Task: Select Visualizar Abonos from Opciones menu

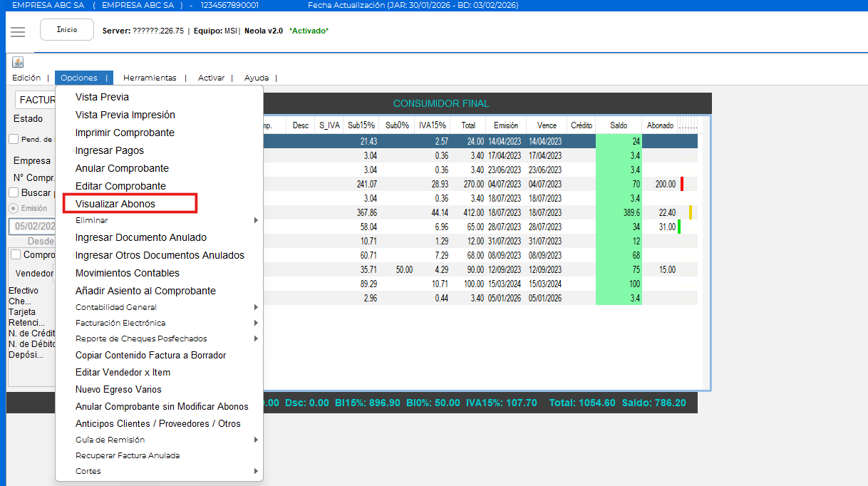Action: click(x=115, y=204)
